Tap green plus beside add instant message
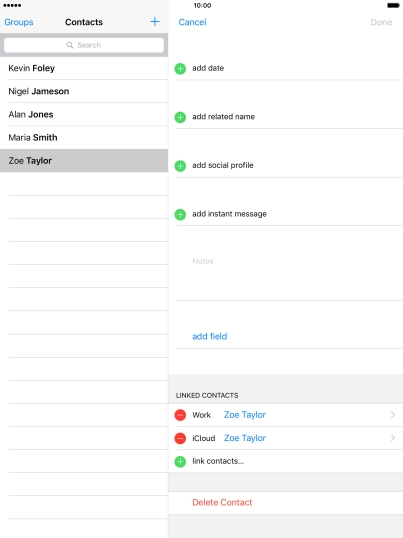 tap(180, 215)
